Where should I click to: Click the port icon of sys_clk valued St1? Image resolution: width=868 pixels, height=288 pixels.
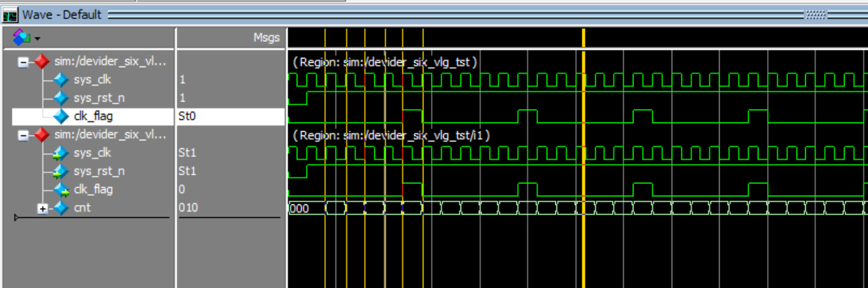click(60, 153)
